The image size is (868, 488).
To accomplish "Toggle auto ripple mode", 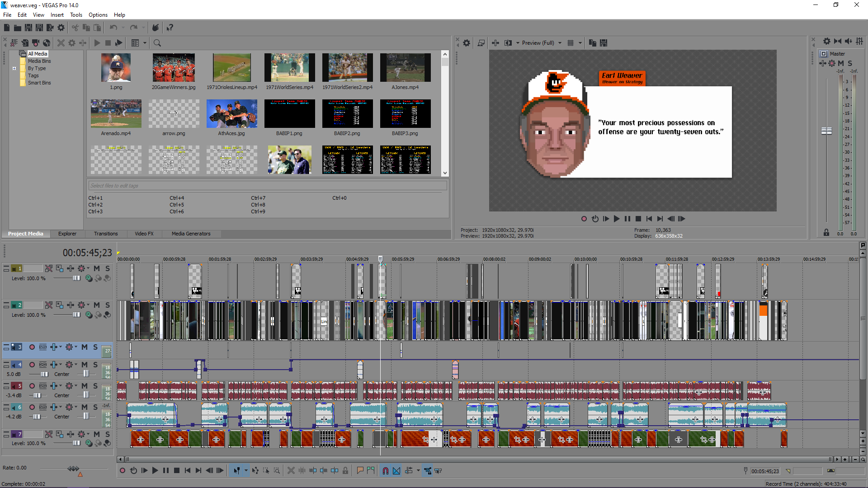I will coord(409,471).
